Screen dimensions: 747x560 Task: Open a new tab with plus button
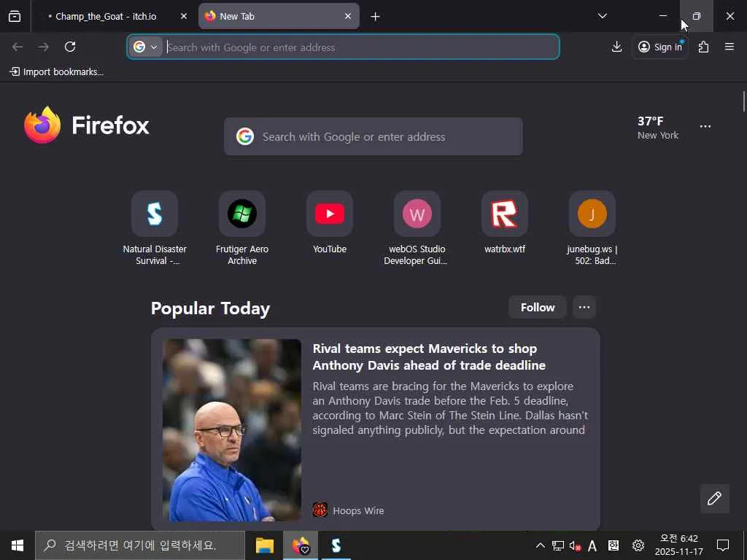(x=375, y=17)
